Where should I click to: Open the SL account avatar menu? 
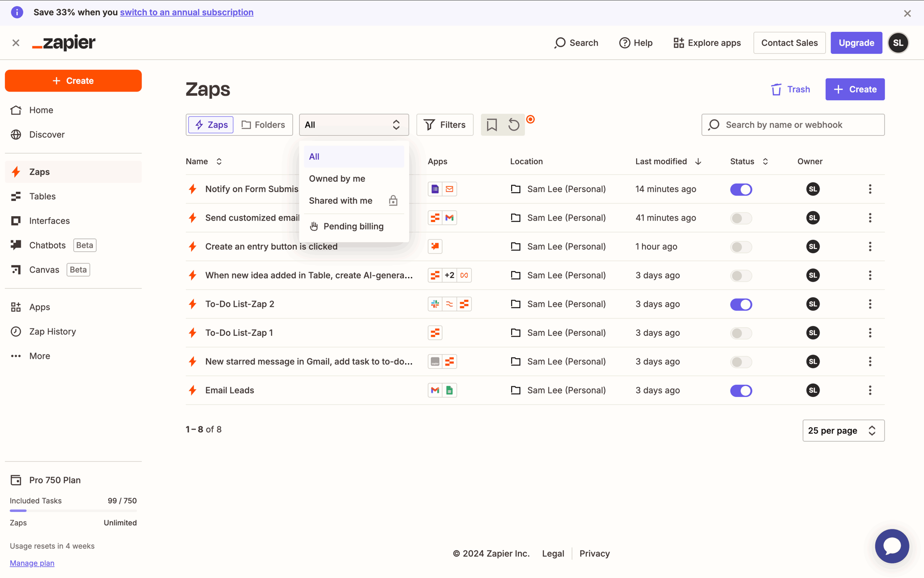point(898,43)
